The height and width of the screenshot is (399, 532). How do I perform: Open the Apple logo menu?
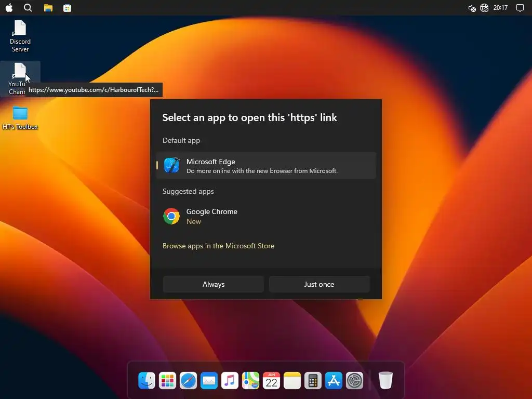[x=9, y=8]
